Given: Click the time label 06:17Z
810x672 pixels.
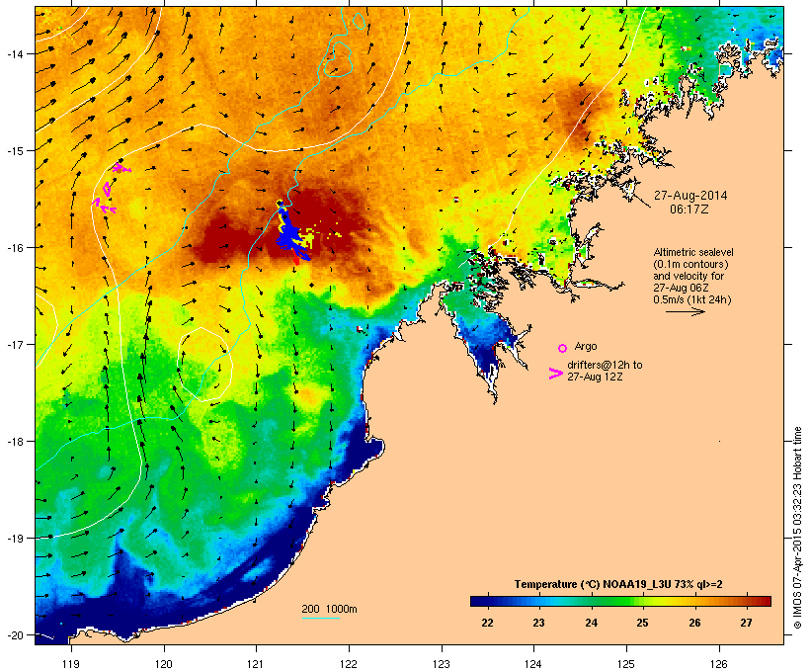Looking at the screenshot, I should tap(689, 210).
